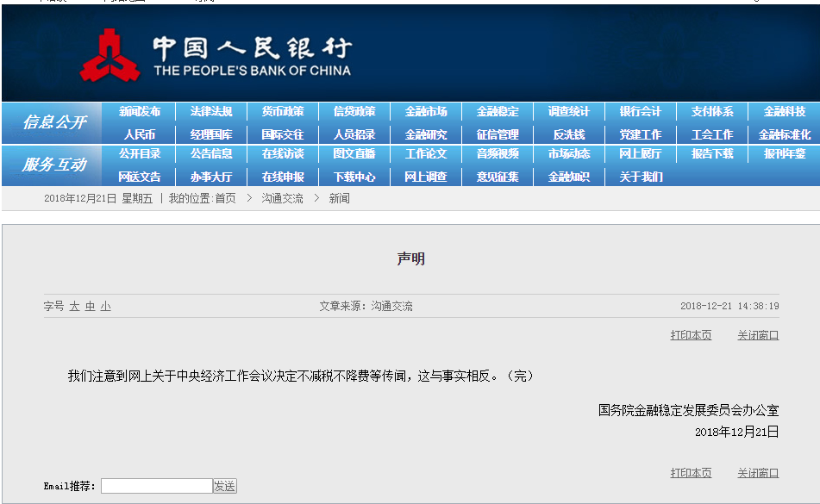Open the 金融稳定 navigation item
Image resolution: width=820 pixels, height=504 pixels.
tap(498, 112)
